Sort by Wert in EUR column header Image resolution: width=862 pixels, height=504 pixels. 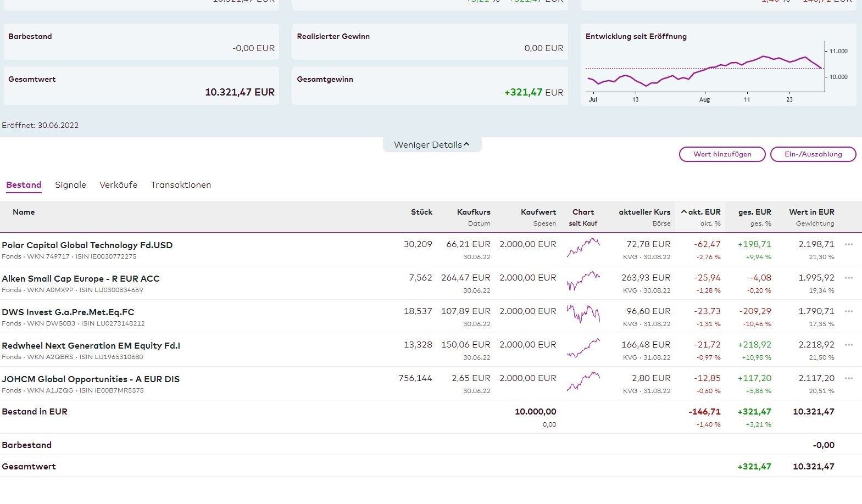(811, 212)
